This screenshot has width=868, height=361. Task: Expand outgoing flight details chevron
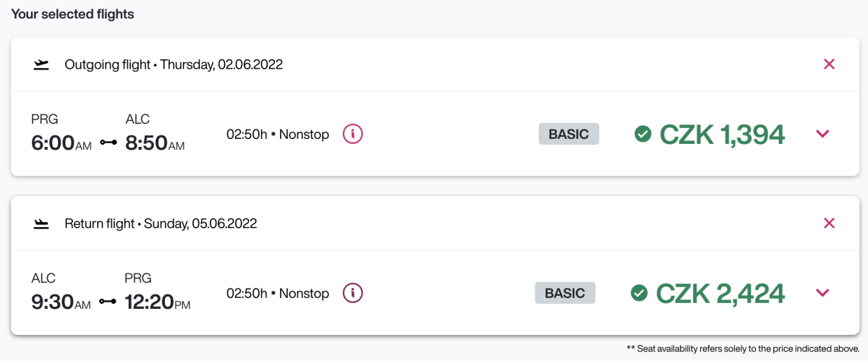822,134
